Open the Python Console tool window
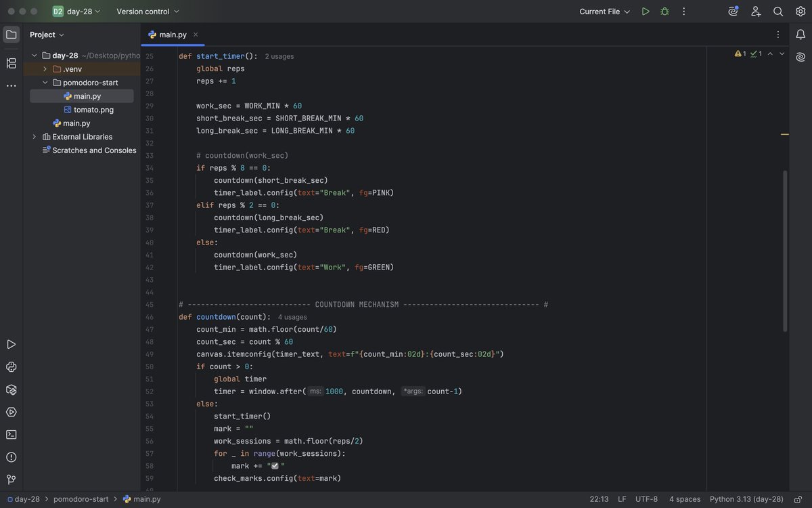Viewport: 812px width, 508px height. point(11,367)
